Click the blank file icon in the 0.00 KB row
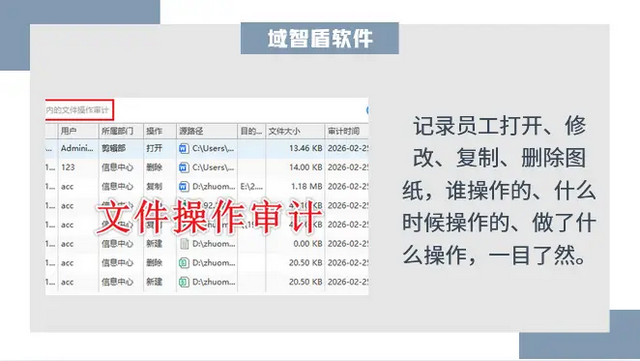 (184, 244)
